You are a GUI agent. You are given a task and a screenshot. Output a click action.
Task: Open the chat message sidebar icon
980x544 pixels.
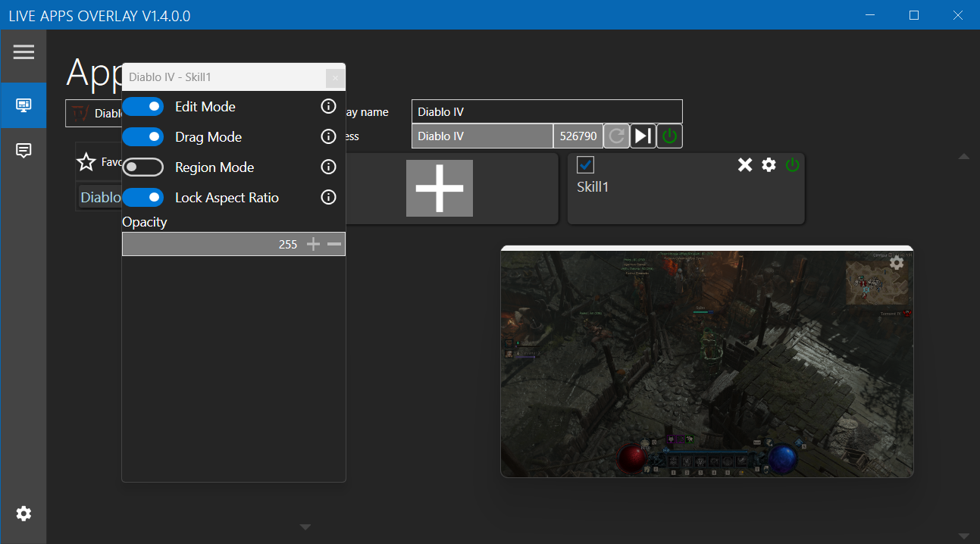(23, 151)
